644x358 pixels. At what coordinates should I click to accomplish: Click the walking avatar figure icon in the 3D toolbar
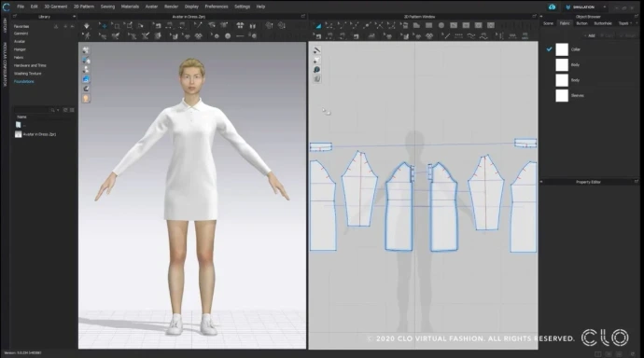87,36
